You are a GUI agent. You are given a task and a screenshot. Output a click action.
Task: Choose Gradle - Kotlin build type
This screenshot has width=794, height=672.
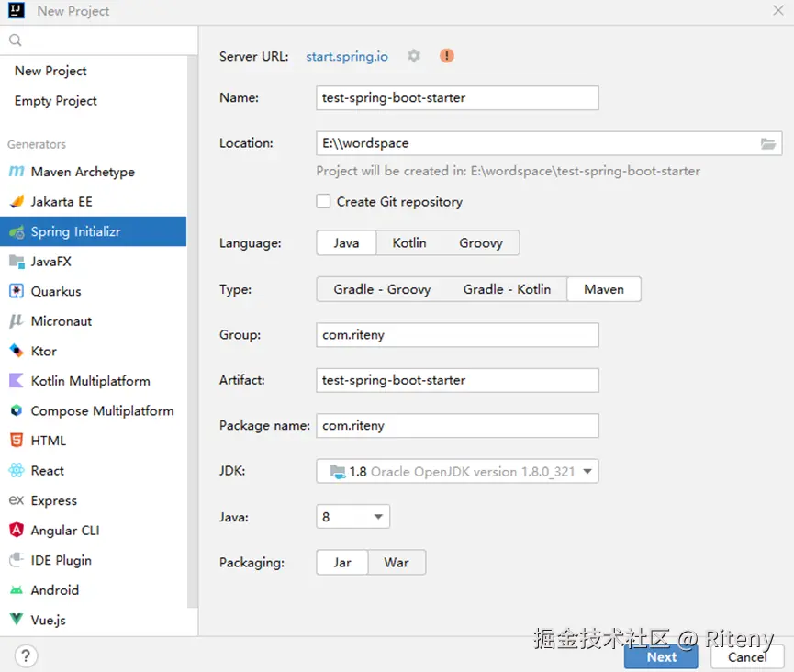click(507, 289)
